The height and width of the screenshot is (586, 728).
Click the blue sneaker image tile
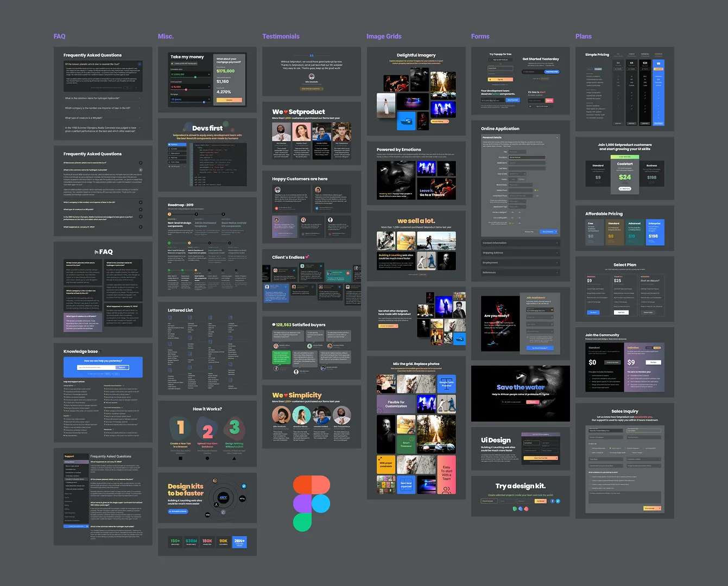click(x=407, y=120)
